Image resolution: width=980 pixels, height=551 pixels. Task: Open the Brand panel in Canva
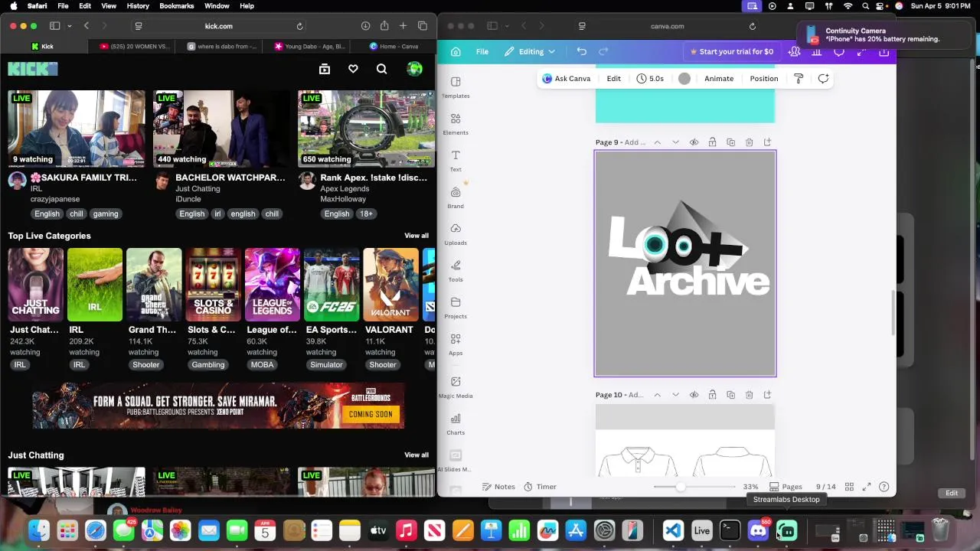[456, 197]
